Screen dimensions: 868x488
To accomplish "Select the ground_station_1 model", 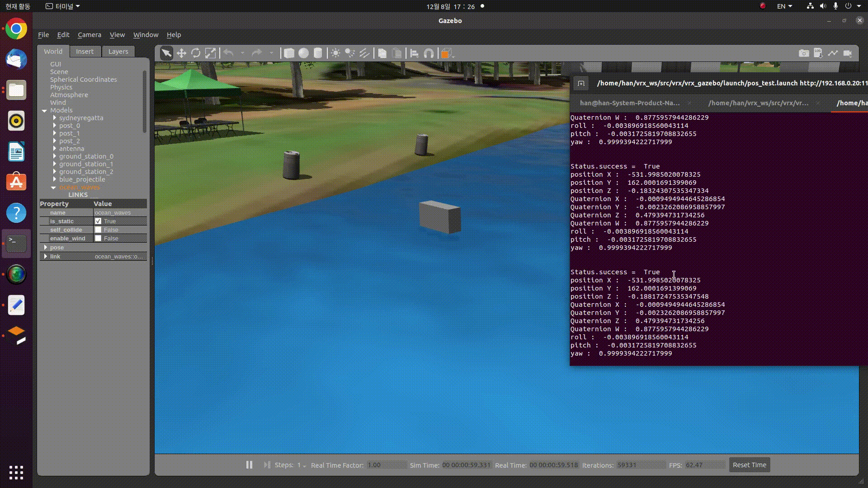I will [86, 164].
